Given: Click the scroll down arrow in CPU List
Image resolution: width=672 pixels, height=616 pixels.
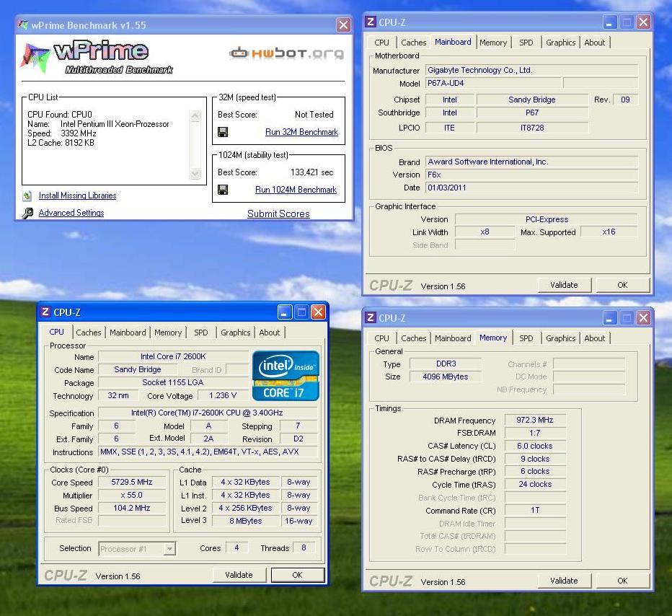Looking at the screenshot, I should click(195, 174).
